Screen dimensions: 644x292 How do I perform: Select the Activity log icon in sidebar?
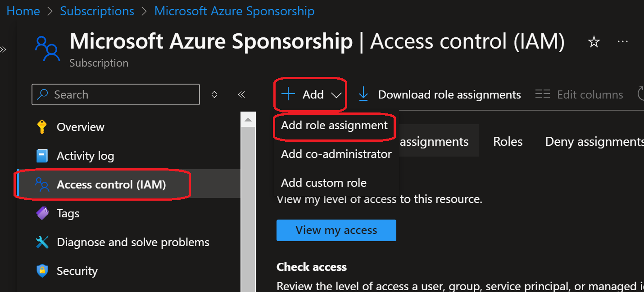(x=42, y=155)
